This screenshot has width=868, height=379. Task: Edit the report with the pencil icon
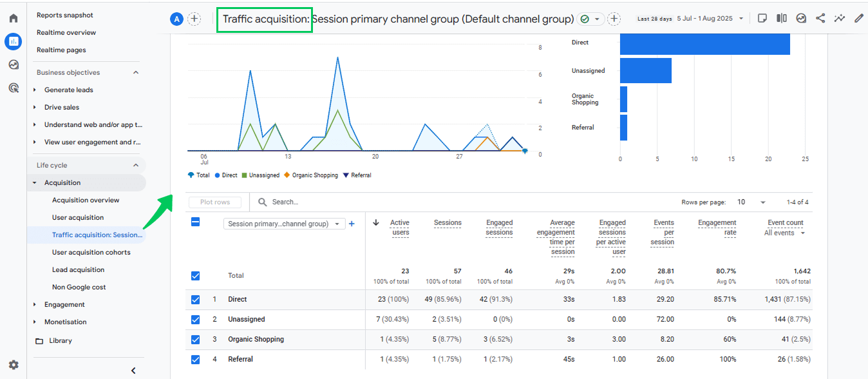858,18
